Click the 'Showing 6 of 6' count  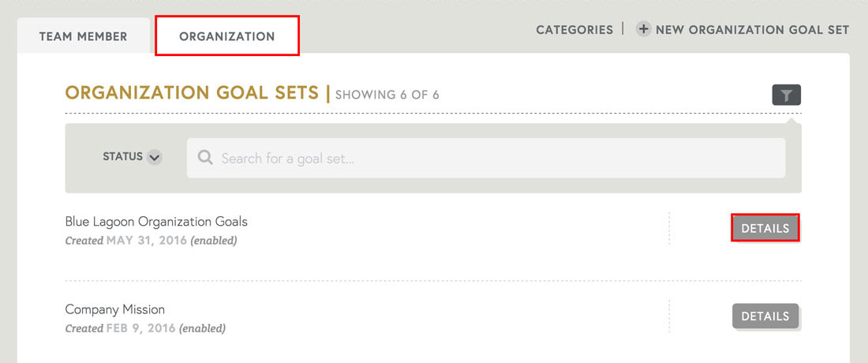coord(387,95)
